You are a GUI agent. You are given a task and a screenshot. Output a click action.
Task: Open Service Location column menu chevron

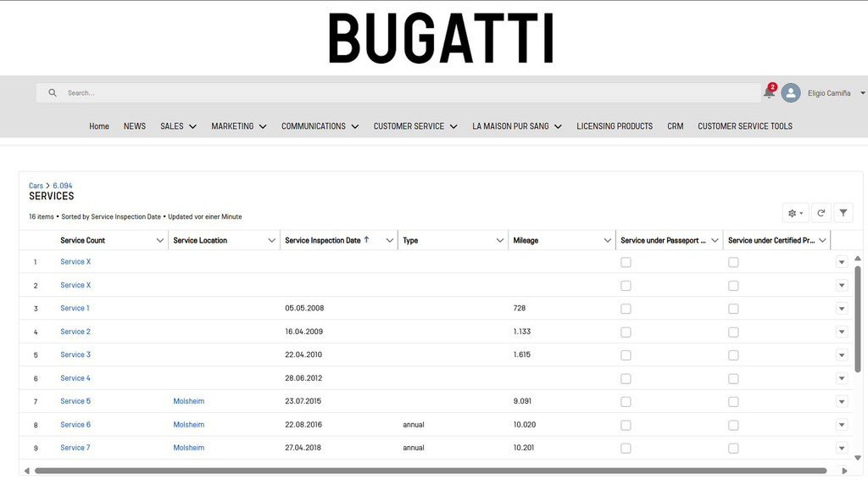coord(272,240)
